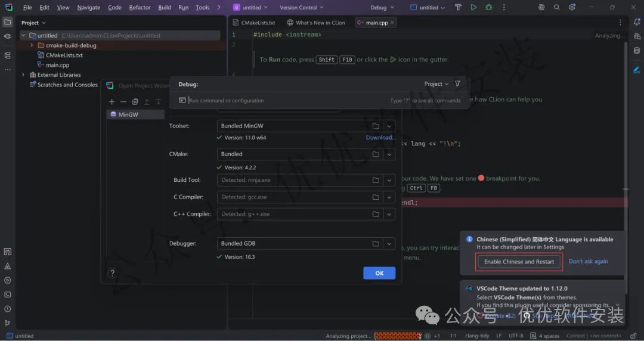The image size is (644, 341).
Task: Expand the cmake-build-debug folder
Action: [x=32, y=45]
